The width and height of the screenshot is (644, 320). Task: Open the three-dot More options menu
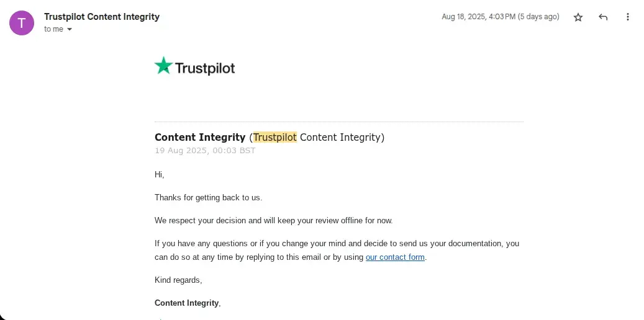tap(628, 17)
